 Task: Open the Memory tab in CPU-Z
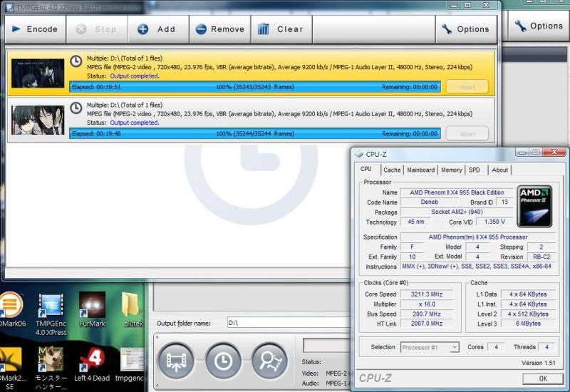click(451, 170)
